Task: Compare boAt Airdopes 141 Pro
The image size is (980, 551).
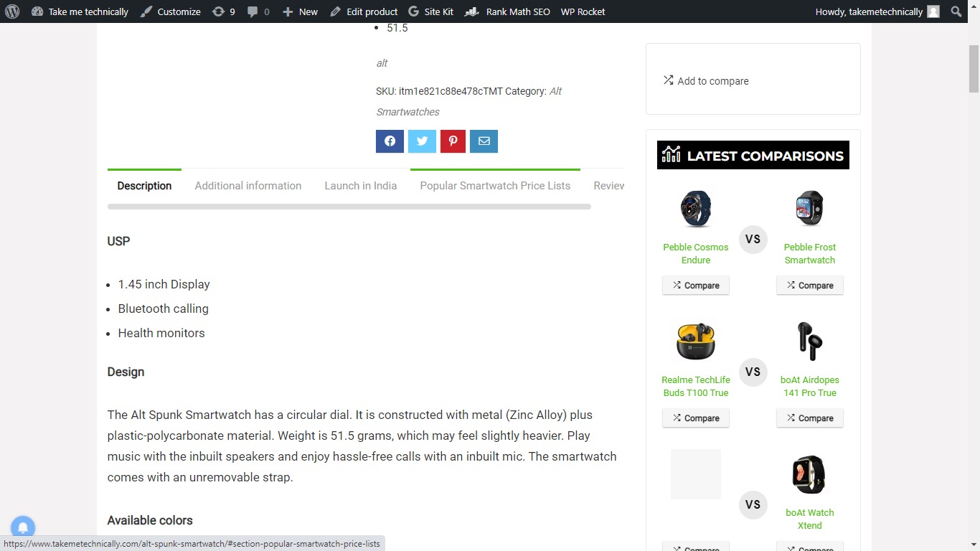Action: [x=810, y=418]
